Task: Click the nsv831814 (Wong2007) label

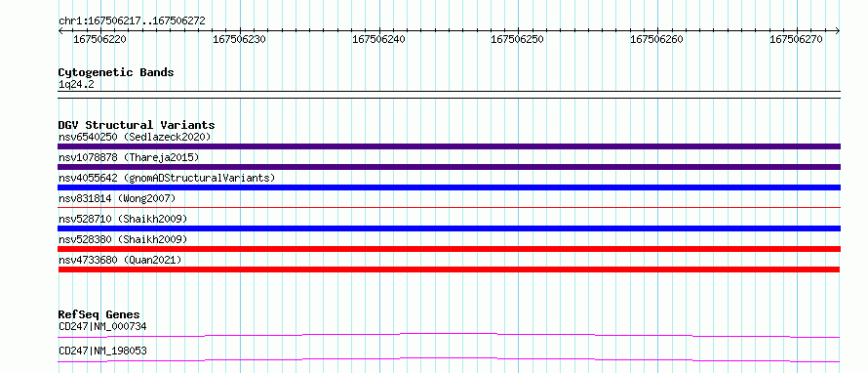Action: (117, 198)
